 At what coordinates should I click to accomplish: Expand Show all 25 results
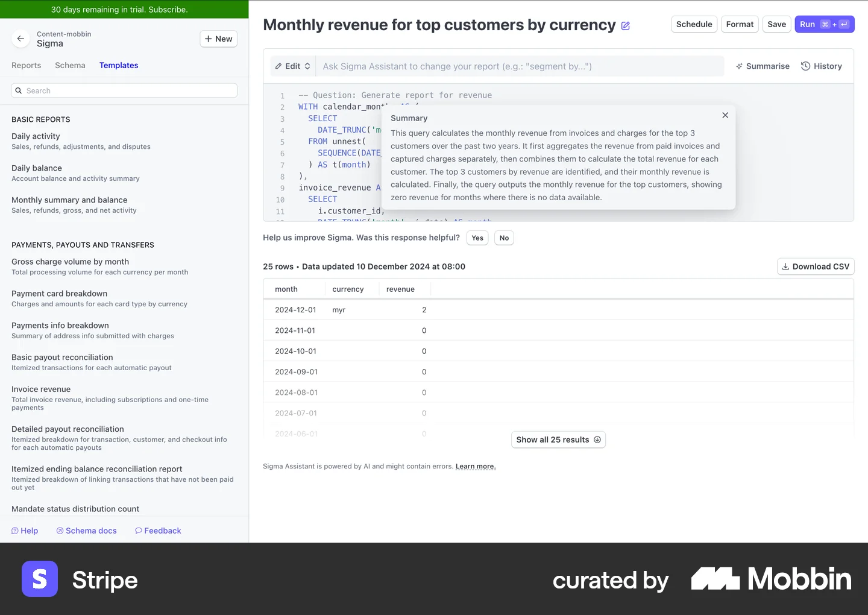558,440
